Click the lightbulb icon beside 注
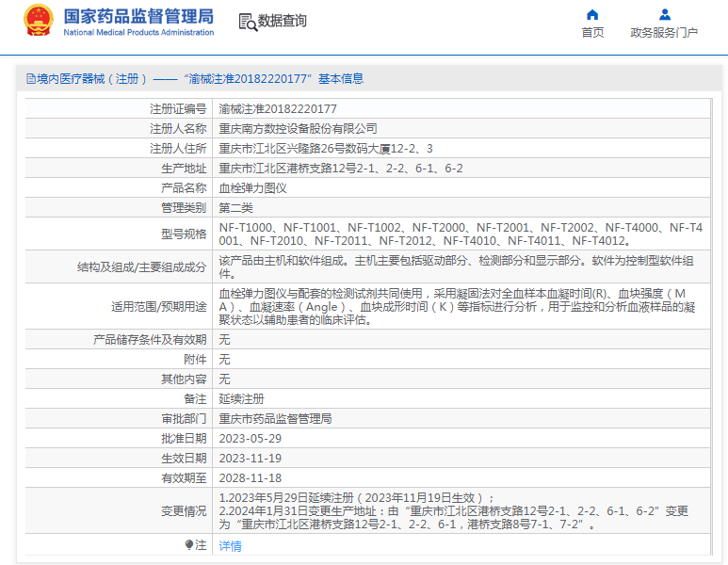Image resolution: width=728 pixels, height=565 pixels. 189,544
